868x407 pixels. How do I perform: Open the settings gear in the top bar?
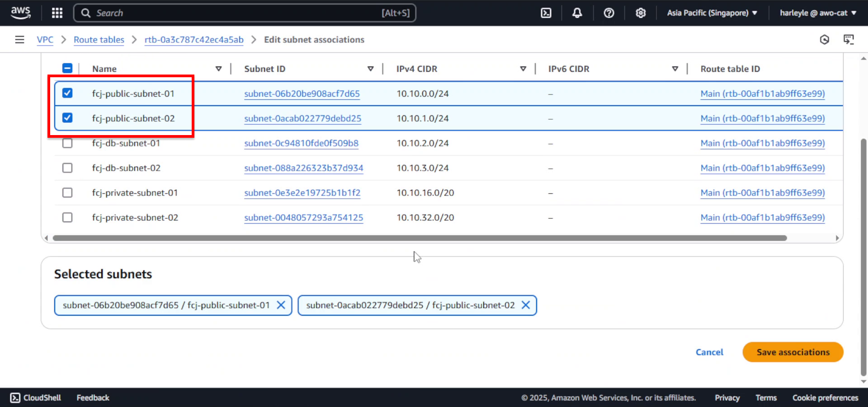pyautogui.click(x=641, y=13)
